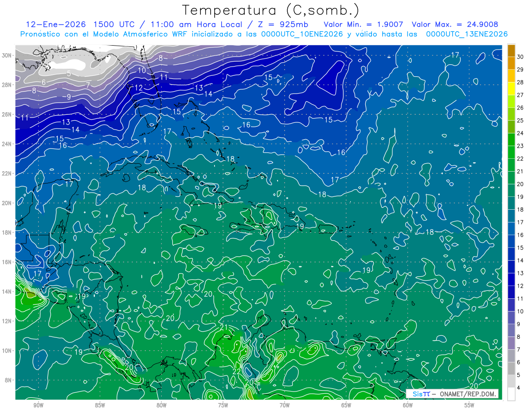
Task: Click the "16N" latitude axis label
Action: (x=7, y=262)
